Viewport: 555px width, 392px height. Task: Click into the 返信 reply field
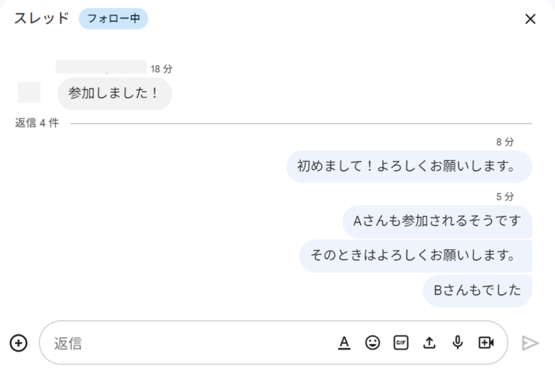click(x=190, y=343)
